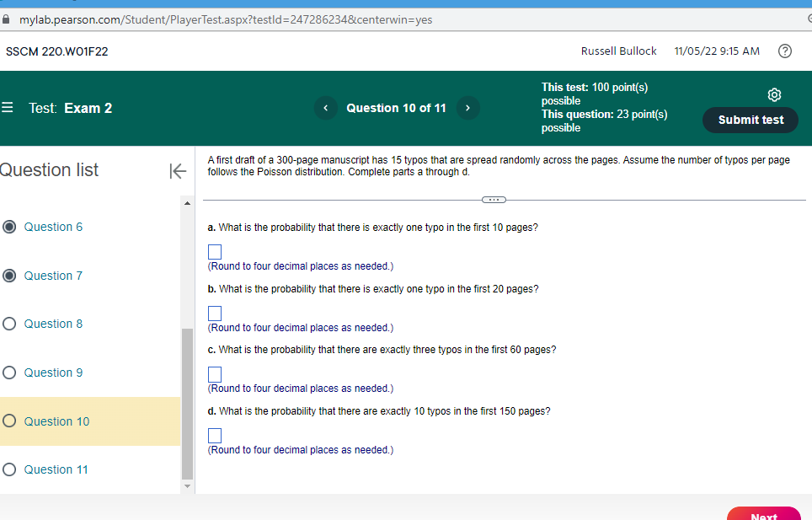The image size is (812, 520).
Task: Select Question 10 radio button
Action: coord(9,421)
